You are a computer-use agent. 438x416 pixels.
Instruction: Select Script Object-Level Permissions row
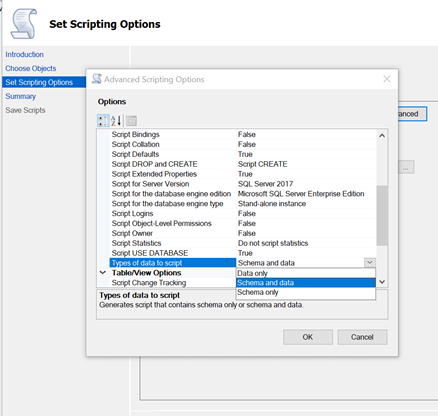pos(243,223)
